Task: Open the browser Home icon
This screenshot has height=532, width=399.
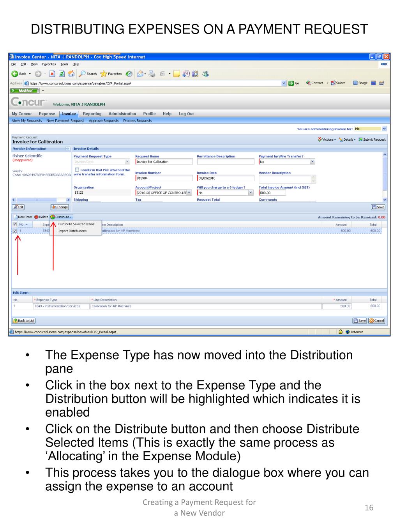Action: click(71, 74)
